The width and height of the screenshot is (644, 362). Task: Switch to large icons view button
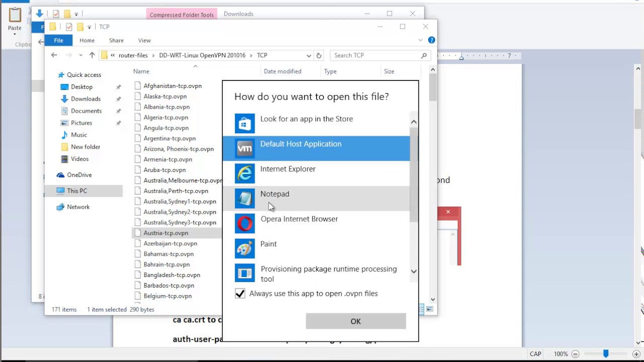[x=430, y=309]
